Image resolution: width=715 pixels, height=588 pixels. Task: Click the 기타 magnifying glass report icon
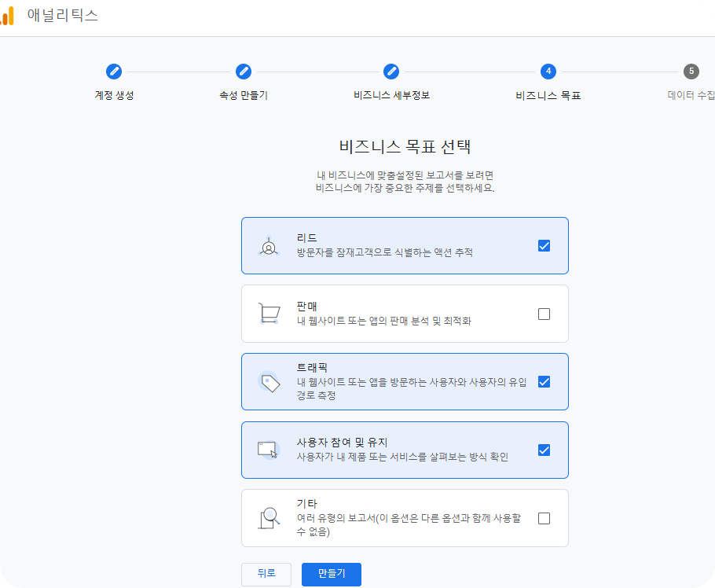[269, 517]
